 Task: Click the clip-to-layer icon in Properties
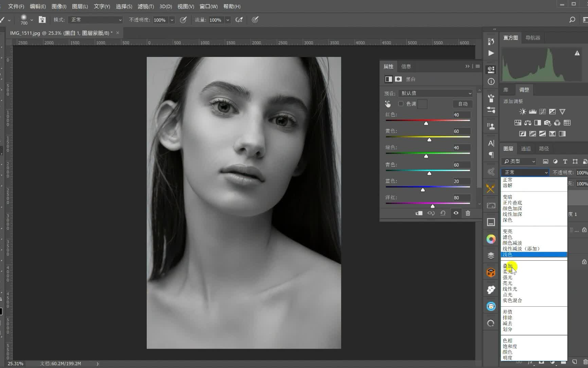pyautogui.click(x=419, y=213)
